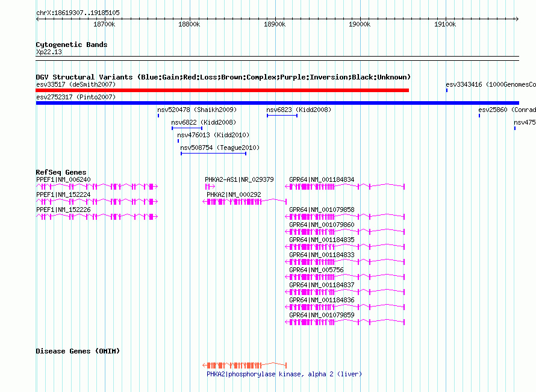
Task: Open the GPR64|NM_001184833 transcript model
Action: [x=345, y=261]
